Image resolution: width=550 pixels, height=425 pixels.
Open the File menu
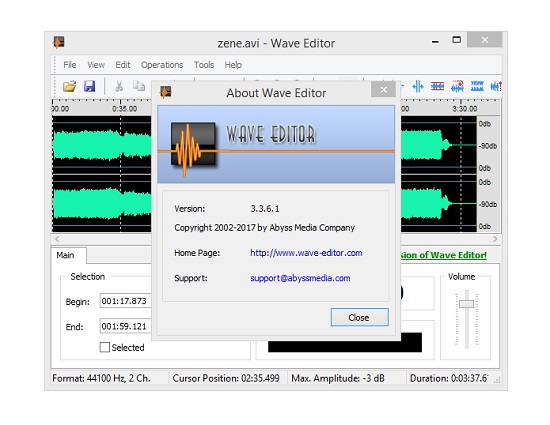pos(69,65)
